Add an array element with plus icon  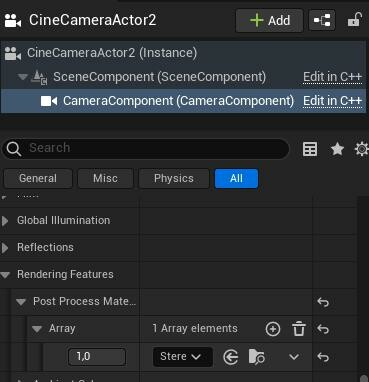273,329
